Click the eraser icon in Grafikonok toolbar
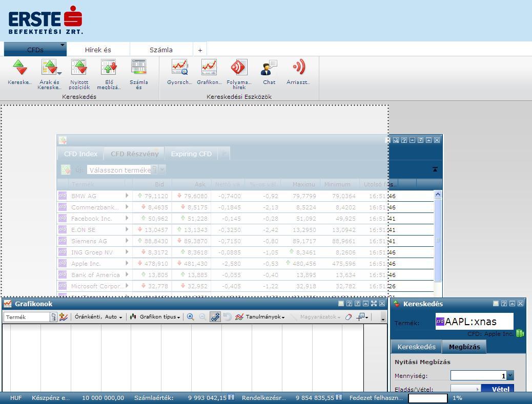Viewport: 532px width, 404px height. click(x=349, y=317)
